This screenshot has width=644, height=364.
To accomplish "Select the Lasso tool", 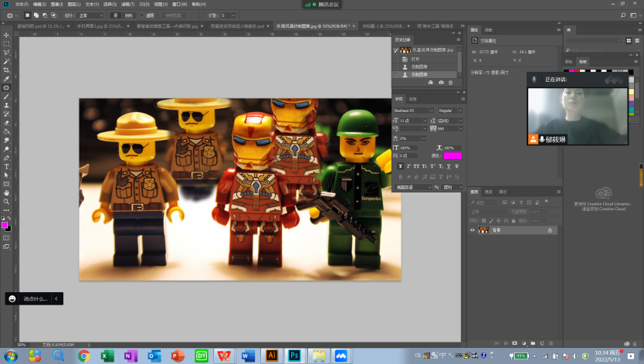I will coord(6,53).
